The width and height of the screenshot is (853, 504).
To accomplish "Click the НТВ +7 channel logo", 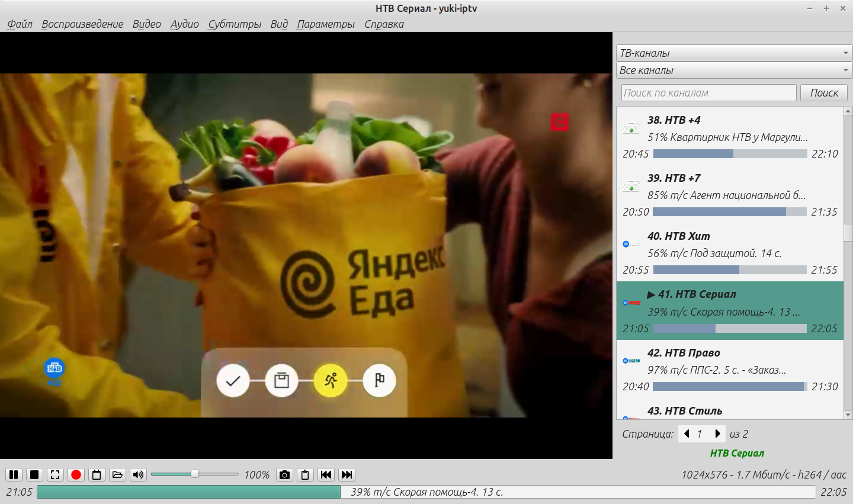I will pos(631,187).
